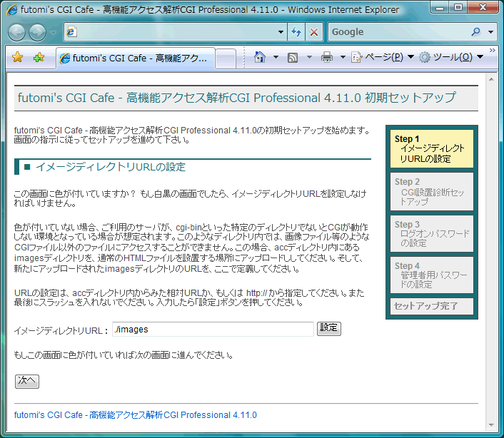504x438 pixels.
Task: Click the RSS feeds icon
Action: tap(293, 58)
